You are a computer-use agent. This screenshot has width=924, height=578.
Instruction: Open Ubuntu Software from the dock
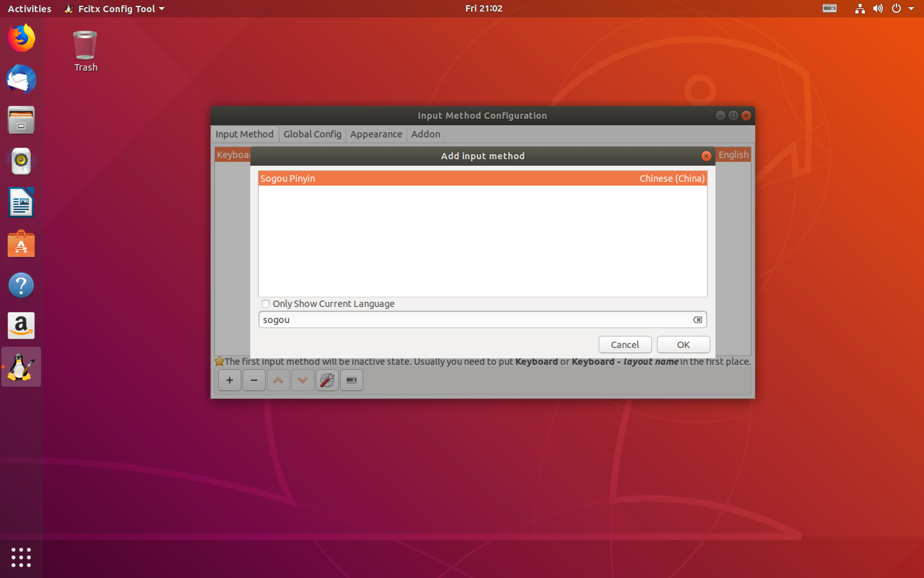click(x=21, y=243)
